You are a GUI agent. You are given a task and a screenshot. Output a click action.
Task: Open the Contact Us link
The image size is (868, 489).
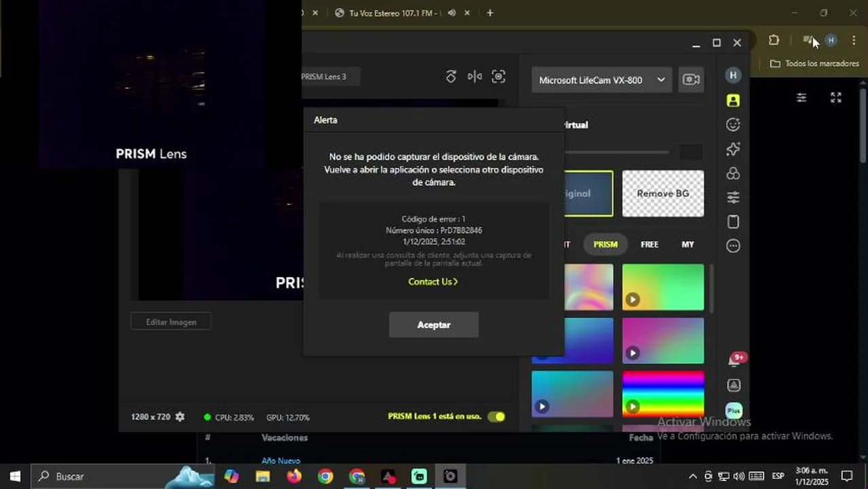433,282
